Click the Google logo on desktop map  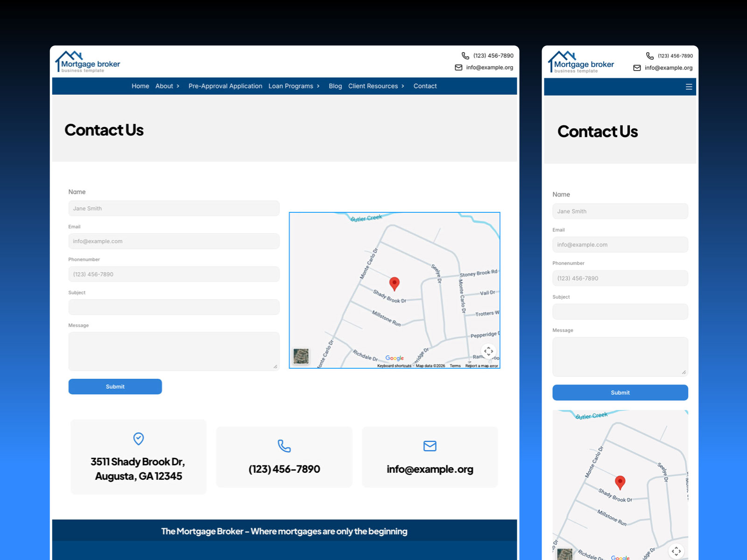(395, 358)
